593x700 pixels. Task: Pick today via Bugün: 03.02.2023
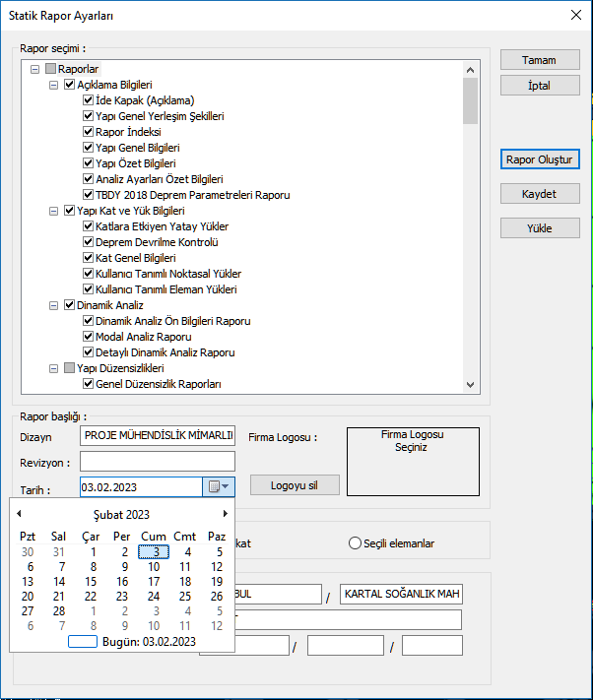click(x=132, y=642)
